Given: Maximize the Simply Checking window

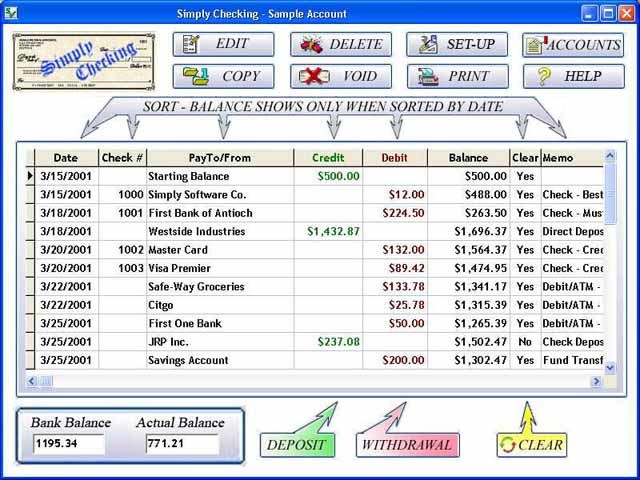Looking at the screenshot, I should point(608,13).
